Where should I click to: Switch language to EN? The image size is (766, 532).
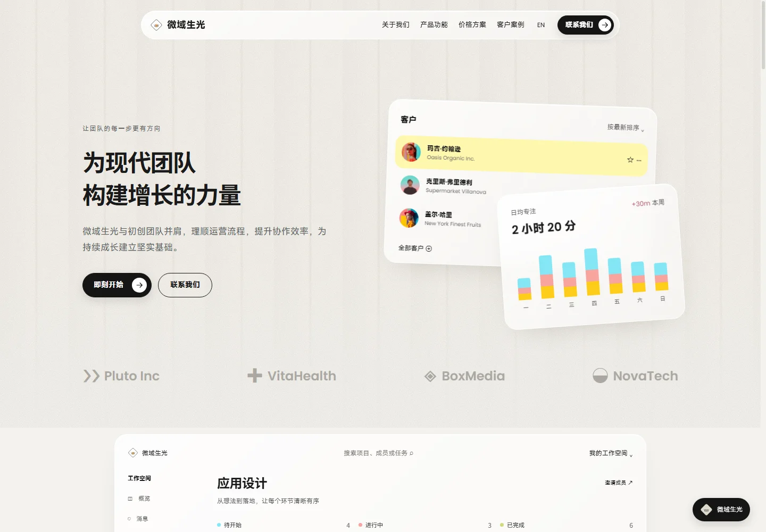click(541, 25)
